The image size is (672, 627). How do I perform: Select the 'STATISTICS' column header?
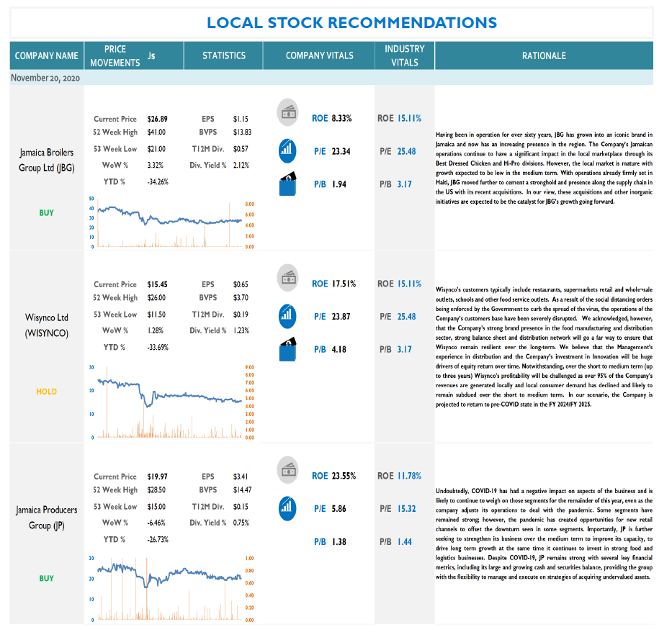(x=224, y=55)
